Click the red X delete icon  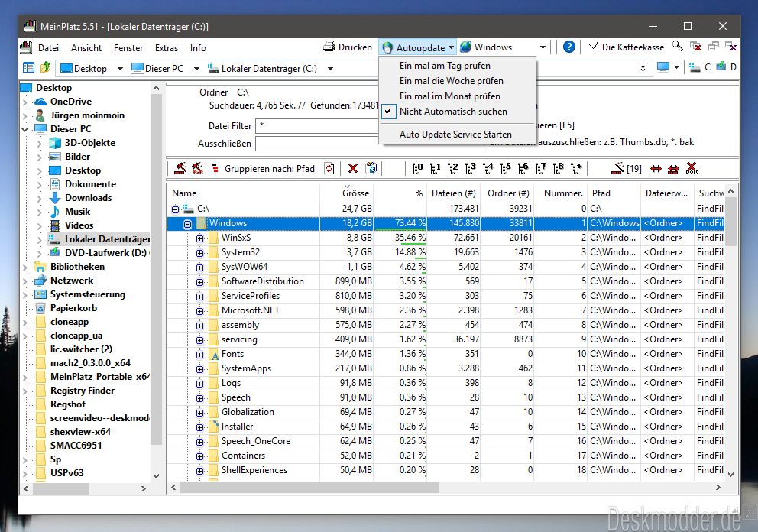(353, 168)
